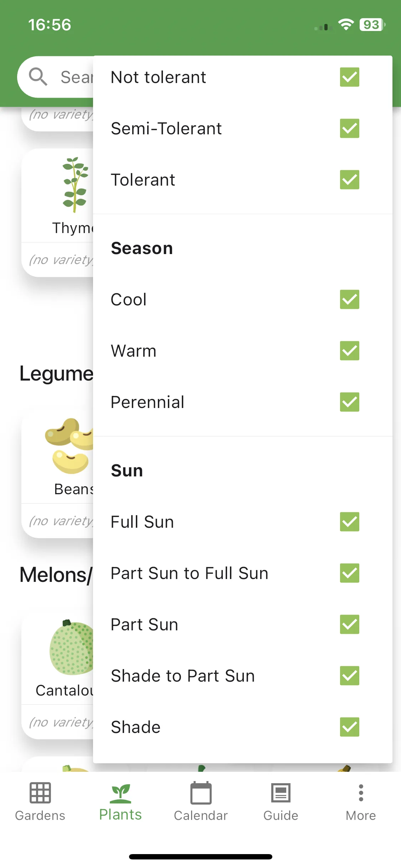Viewport: 401px width, 868px height.
Task: Toggle the Tolerant checkbox
Action: pos(349,180)
